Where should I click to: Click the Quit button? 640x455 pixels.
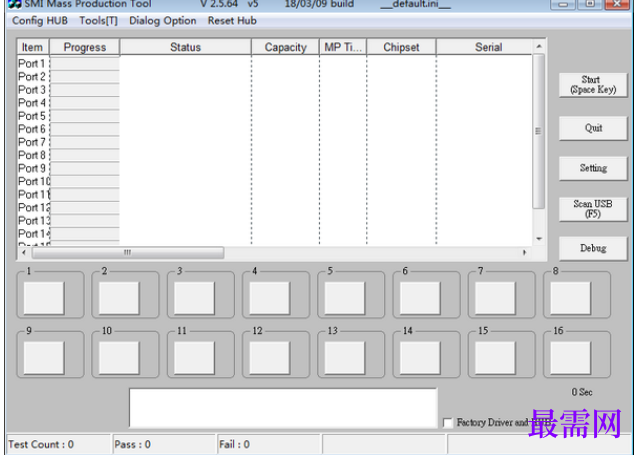pyautogui.click(x=593, y=128)
